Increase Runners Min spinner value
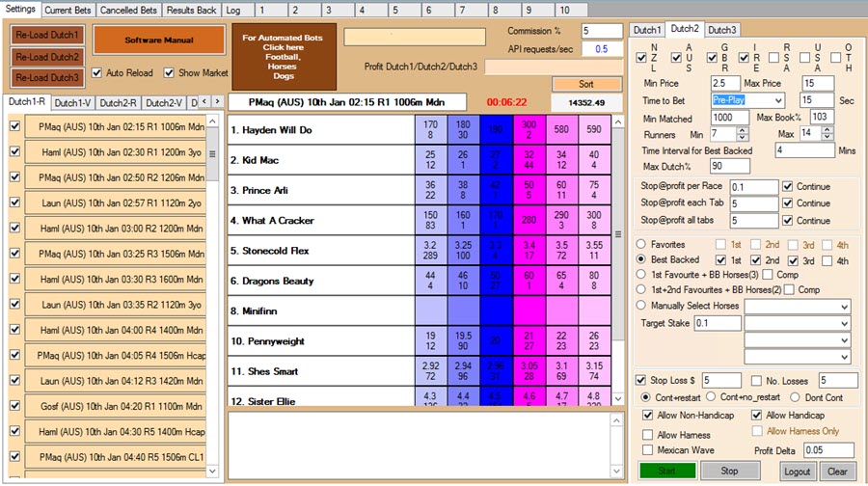This screenshot has height=486, width=868. pyautogui.click(x=743, y=129)
